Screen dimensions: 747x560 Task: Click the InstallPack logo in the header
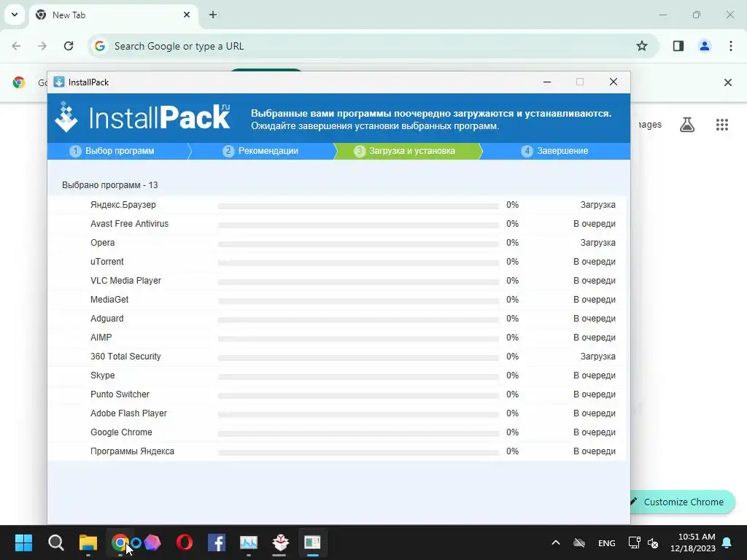coord(142,117)
